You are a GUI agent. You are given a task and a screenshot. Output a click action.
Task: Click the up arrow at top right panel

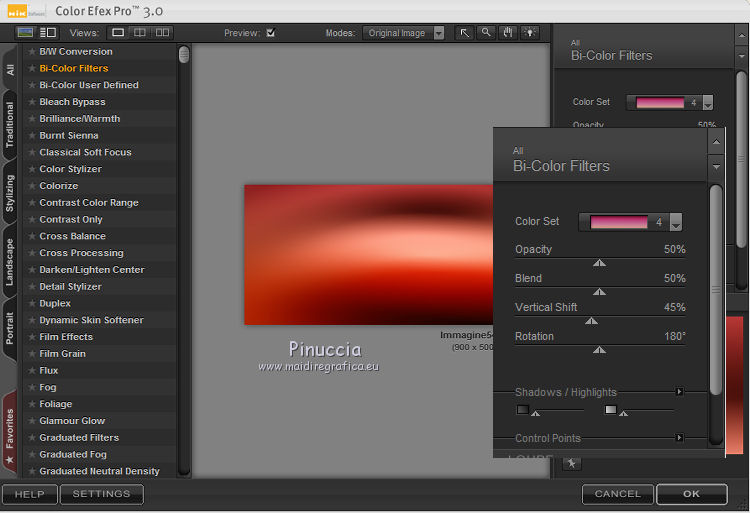741,35
